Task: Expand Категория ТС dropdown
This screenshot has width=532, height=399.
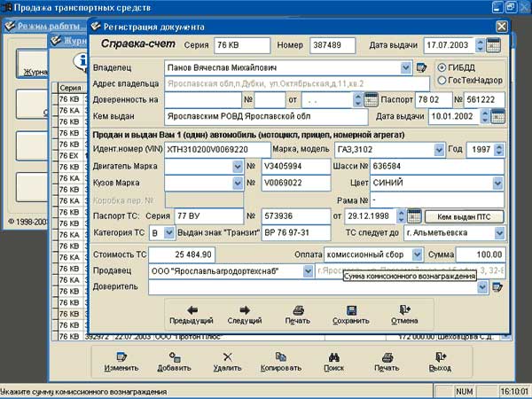Action: pyautogui.click(x=169, y=232)
